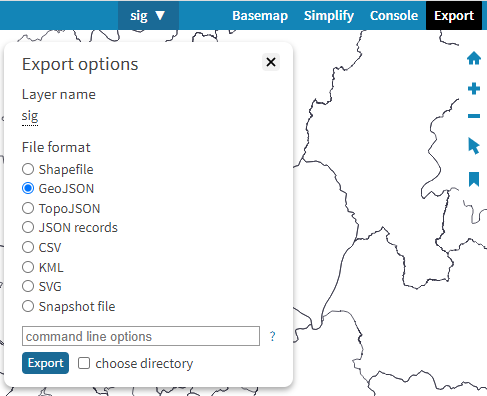Close the Export options dialog
The height and width of the screenshot is (396, 487).
(x=271, y=62)
